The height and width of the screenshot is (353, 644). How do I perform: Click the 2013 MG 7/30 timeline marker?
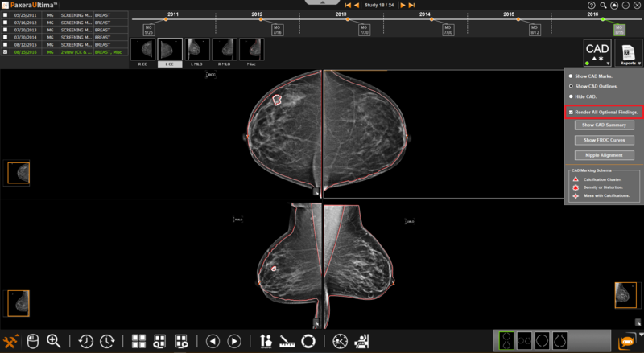tap(365, 30)
